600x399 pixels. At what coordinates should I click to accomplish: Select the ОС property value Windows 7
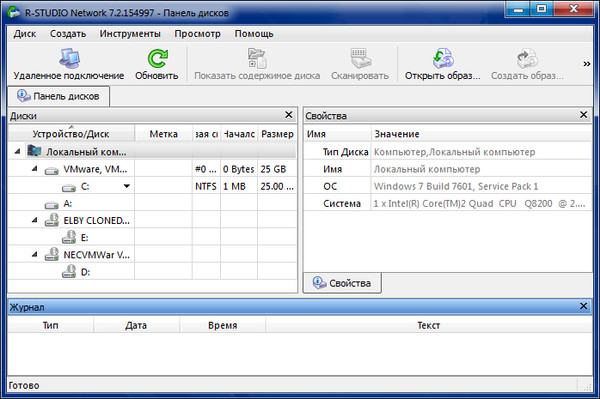pos(456,186)
